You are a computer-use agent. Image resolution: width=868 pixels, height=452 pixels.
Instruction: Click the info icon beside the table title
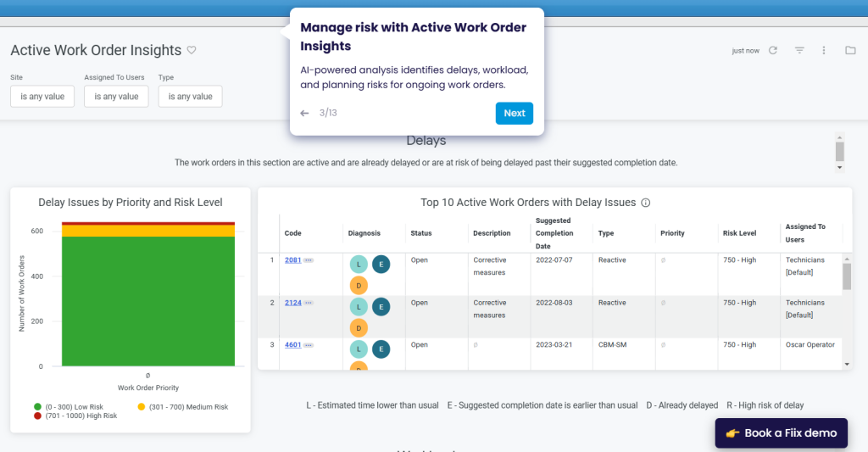(646, 203)
